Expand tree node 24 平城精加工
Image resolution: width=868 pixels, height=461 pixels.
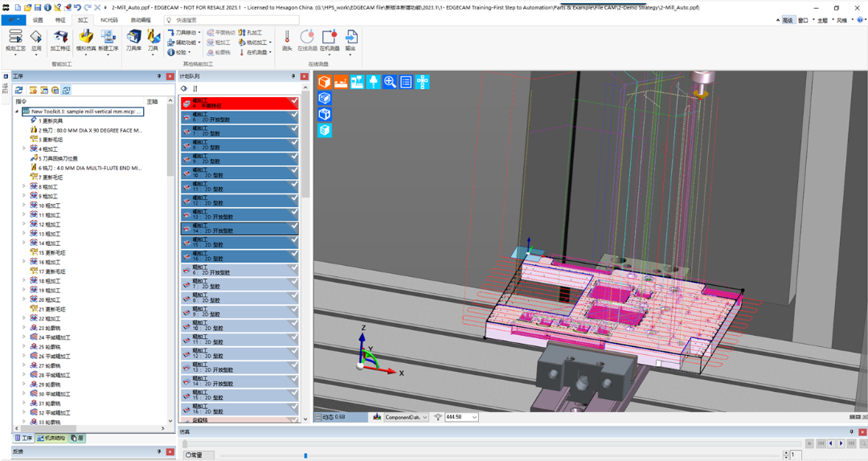point(24,337)
